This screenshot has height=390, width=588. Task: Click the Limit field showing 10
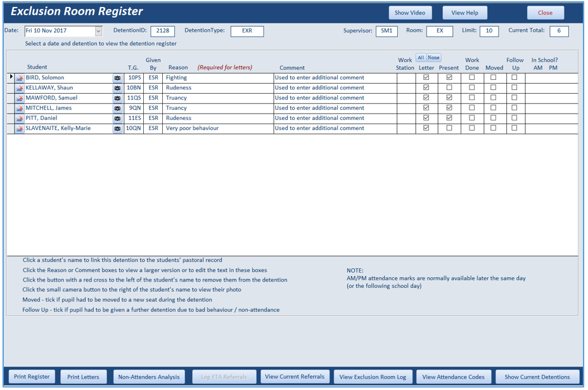[x=489, y=31]
